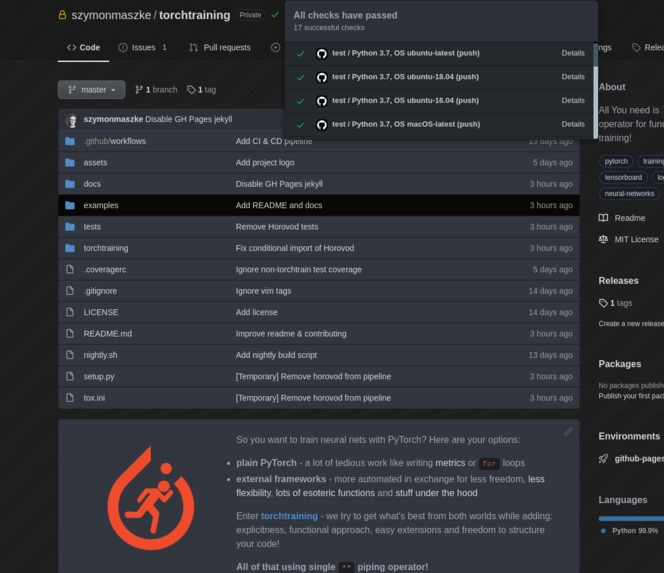
Task: Edit the README with pencil icon
Action: click(x=568, y=432)
